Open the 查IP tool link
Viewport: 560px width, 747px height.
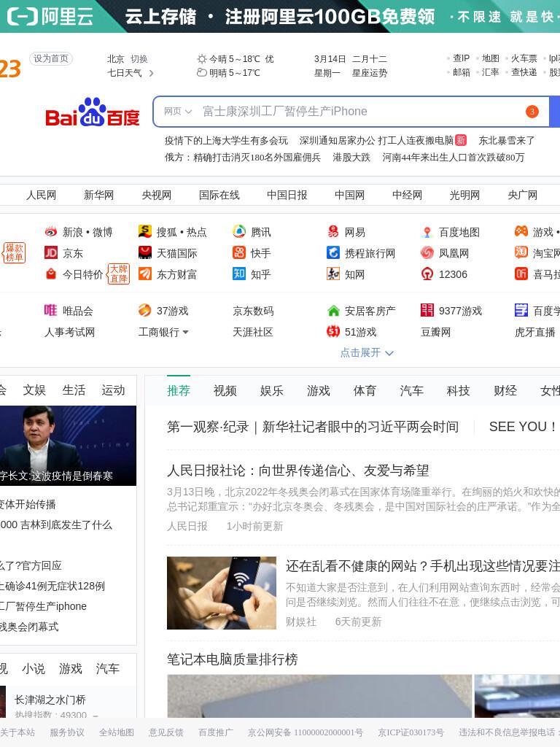(x=461, y=58)
